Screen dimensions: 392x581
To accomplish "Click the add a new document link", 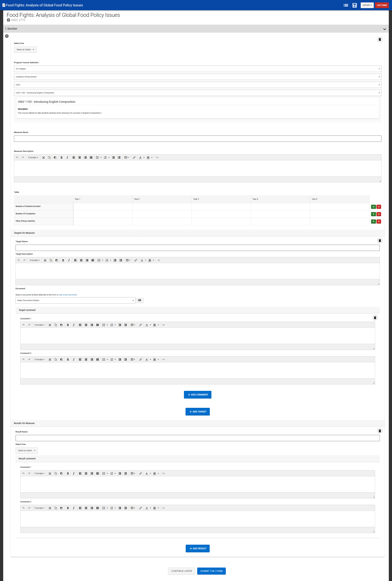I will [x=68, y=295].
